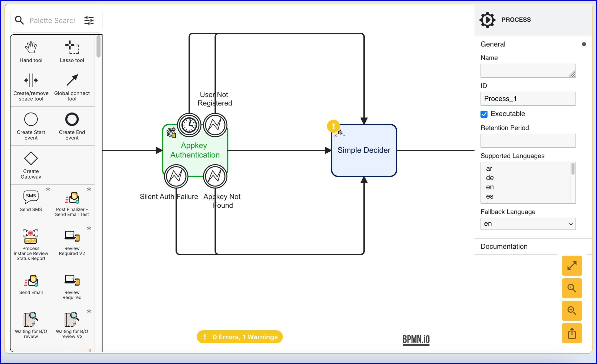Viewport: 597px width, 364px height.
Task: Expand the Documentation section
Action: coord(504,246)
